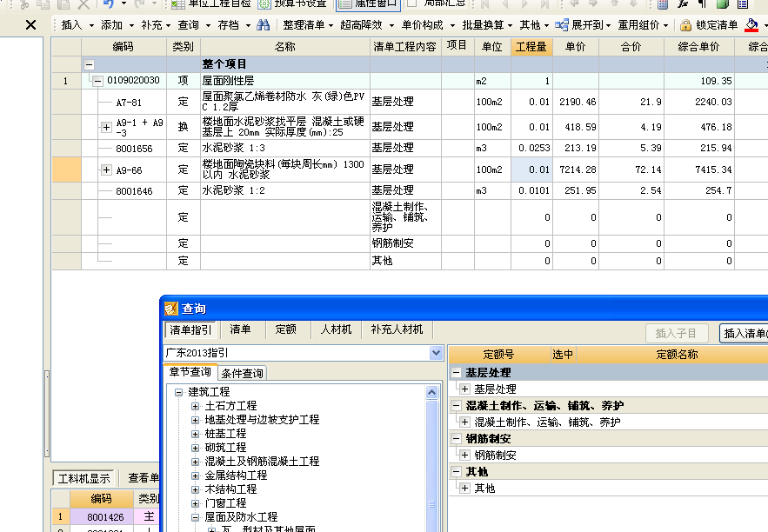The height and width of the screenshot is (532, 768).
Task: Click the undo arrow icon
Action: (x=109, y=4)
